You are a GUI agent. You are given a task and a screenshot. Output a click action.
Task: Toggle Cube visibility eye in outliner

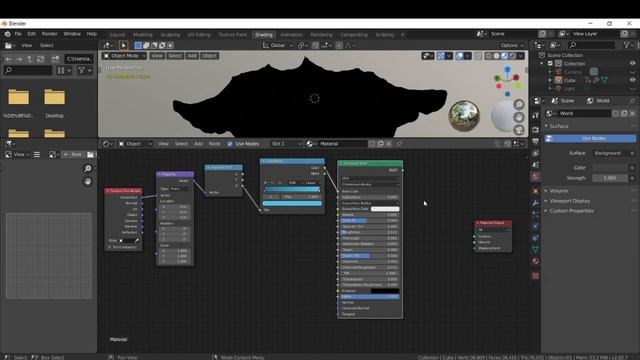point(632,80)
